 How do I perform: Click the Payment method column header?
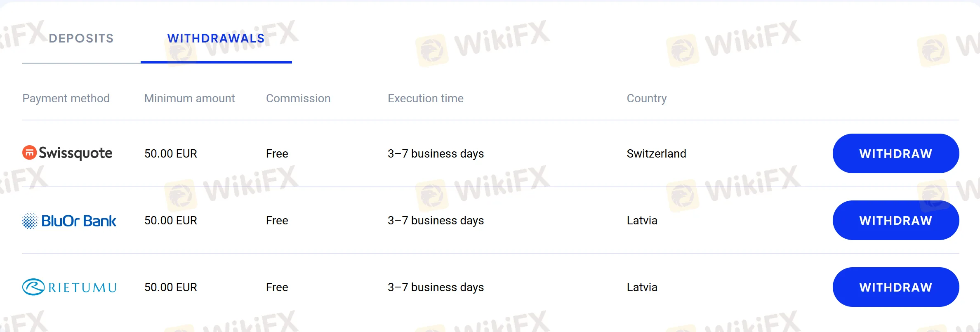click(x=66, y=99)
